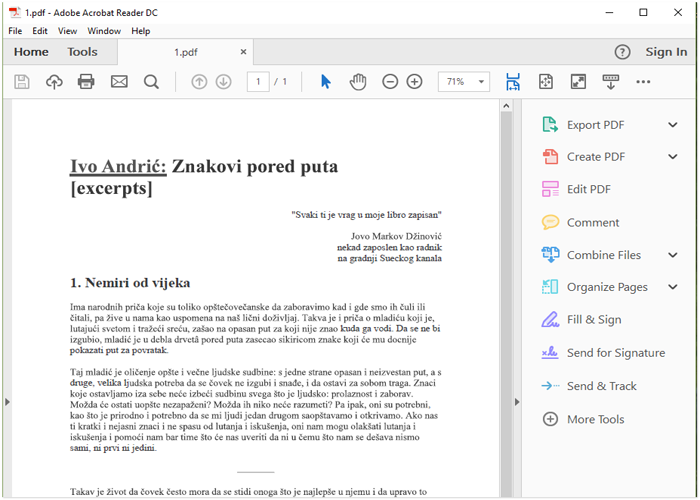Click the Send for Signature icon
This screenshot has width=700, height=500.
(x=550, y=353)
